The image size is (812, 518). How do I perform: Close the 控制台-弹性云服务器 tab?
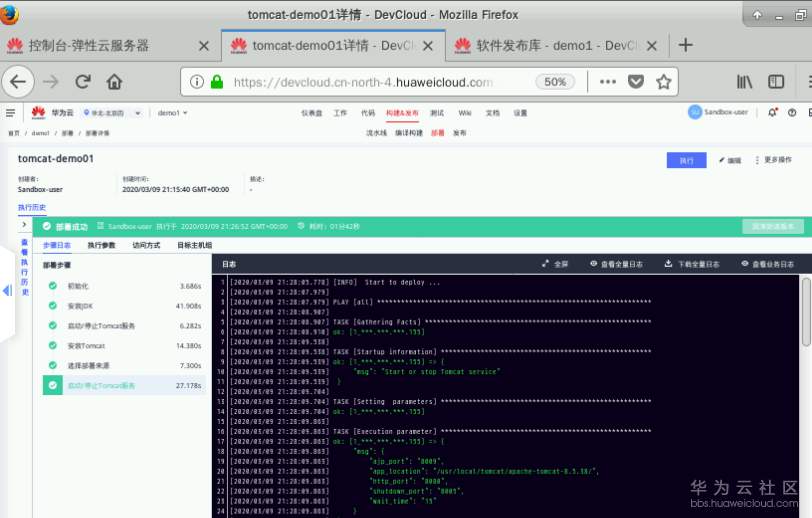pyautogui.click(x=204, y=46)
